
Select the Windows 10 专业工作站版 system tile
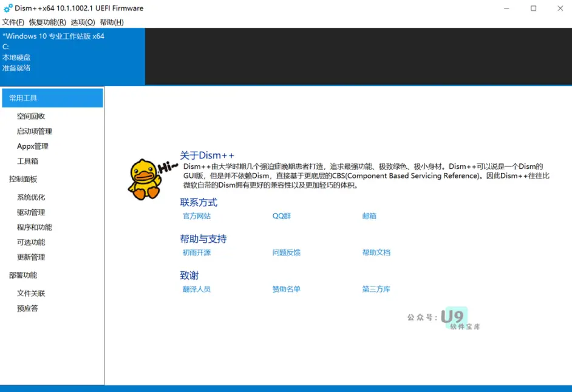(73, 56)
